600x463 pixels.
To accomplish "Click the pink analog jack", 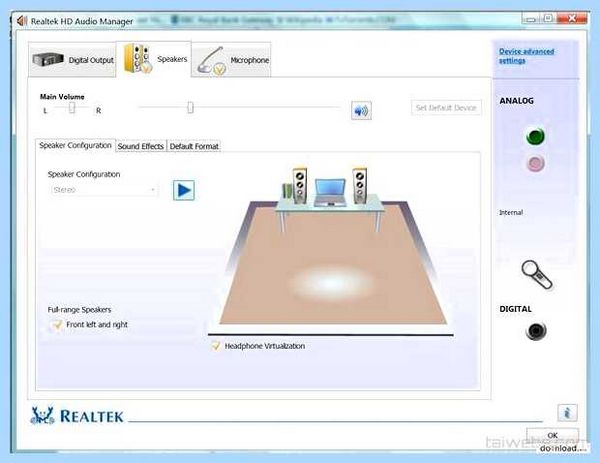I will point(536,163).
